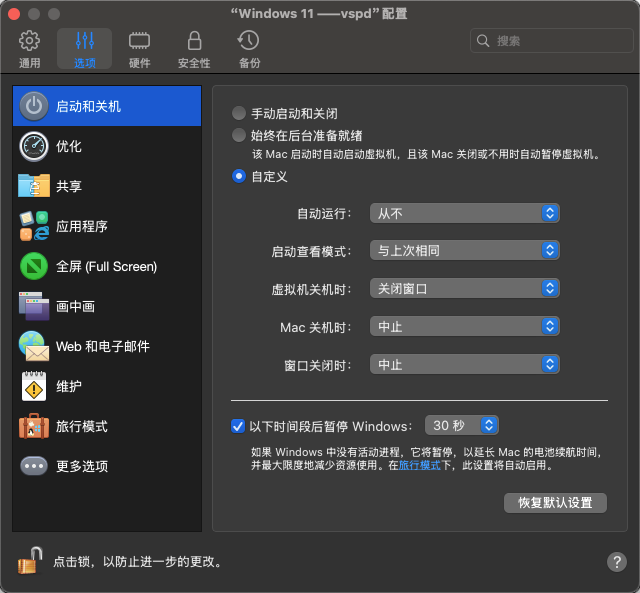Viewport: 640px width, 593px height.
Task: Click the 旅行模式 suitcase icon
Action: coord(34,426)
